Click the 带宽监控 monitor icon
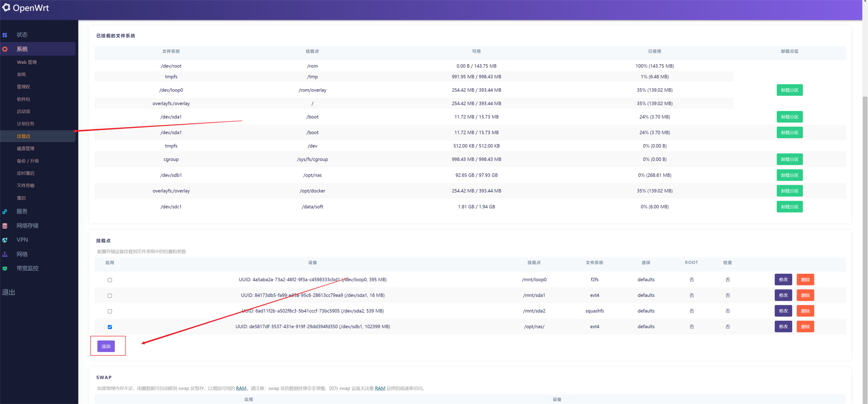The height and width of the screenshot is (404, 868). tap(5, 268)
